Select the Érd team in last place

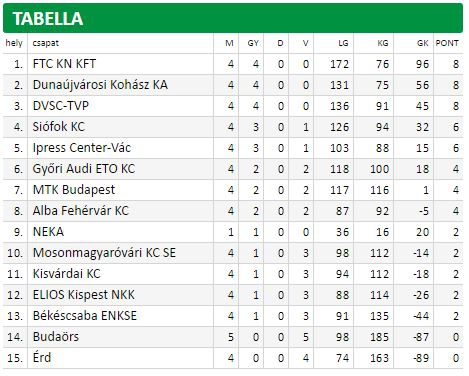pyautogui.click(x=42, y=358)
